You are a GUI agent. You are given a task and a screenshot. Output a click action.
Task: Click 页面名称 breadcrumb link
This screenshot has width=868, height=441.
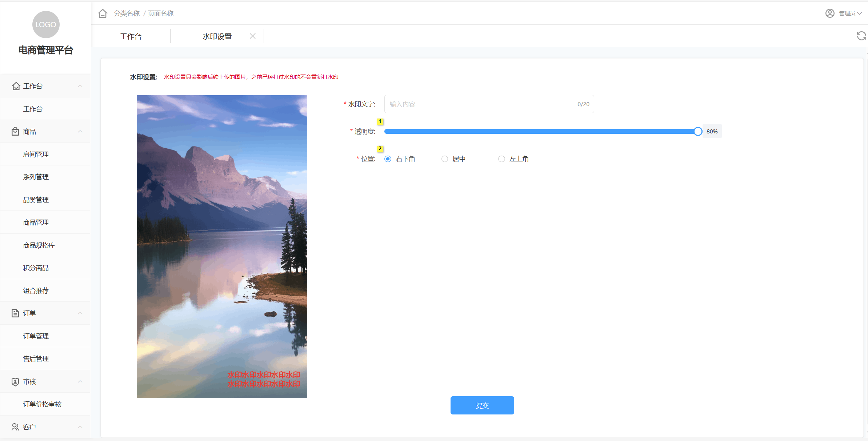point(161,13)
